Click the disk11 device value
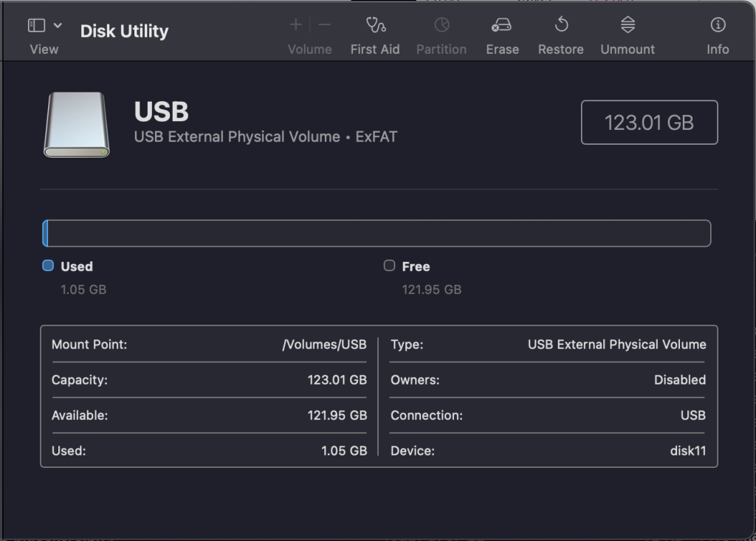This screenshot has height=541, width=756. click(687, 451)
